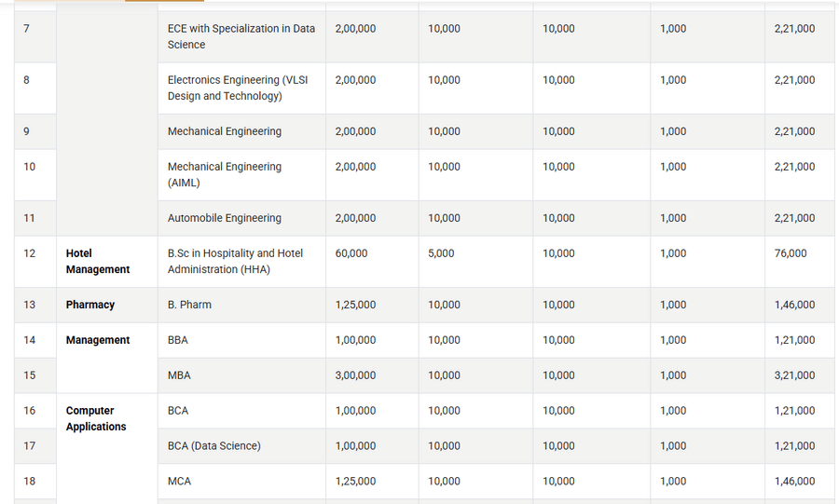Click 3,00,000 fee in MBA row
Image resolution: width=839 pixels, height=504 pixels.
(x=355, y=375)
